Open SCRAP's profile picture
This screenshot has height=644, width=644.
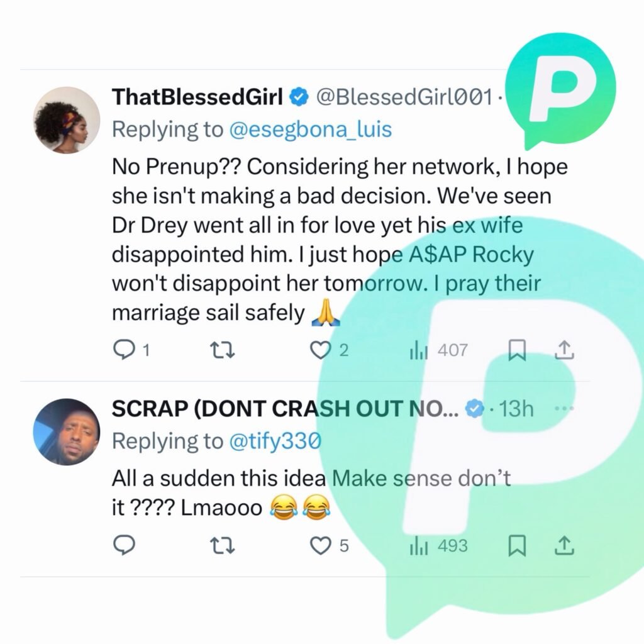point(65,431)
